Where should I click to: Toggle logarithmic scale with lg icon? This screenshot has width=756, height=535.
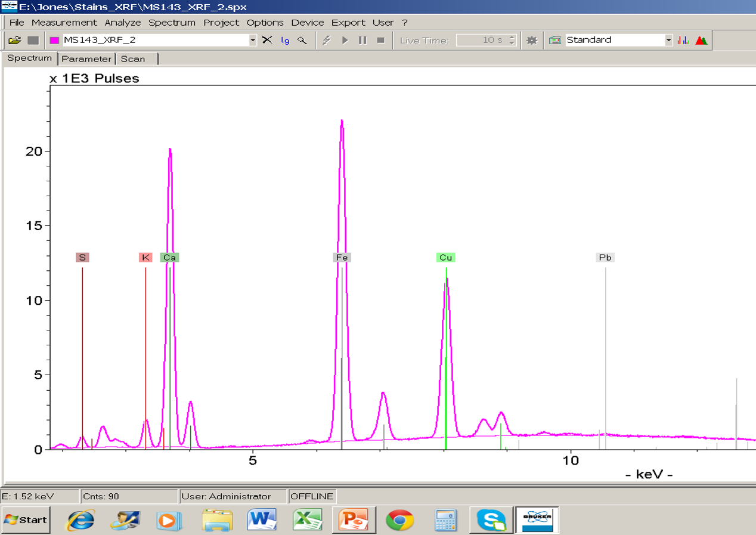click(x=285, y=41)
